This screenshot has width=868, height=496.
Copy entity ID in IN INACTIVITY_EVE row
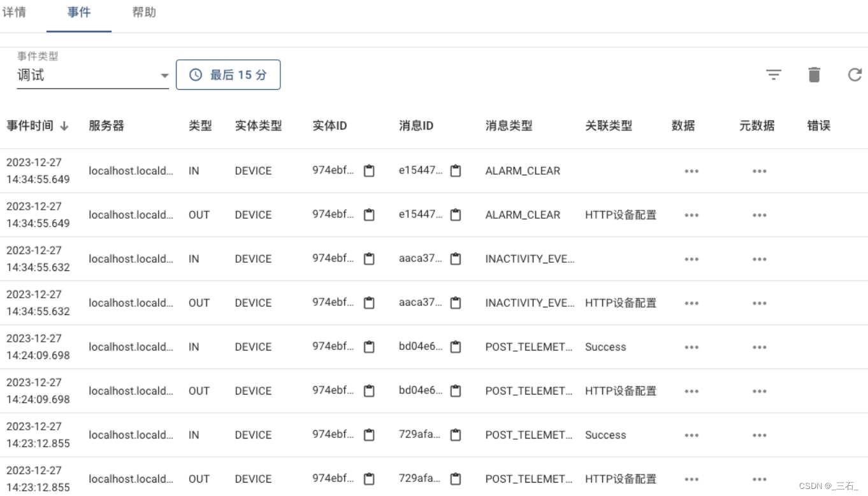coord(369,259)
